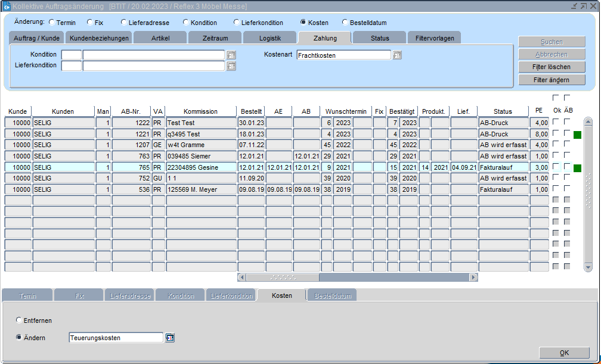Click horizontal scrollbar thumb under the table
This screenshot has width=601, height=364.
click(283, 278)
